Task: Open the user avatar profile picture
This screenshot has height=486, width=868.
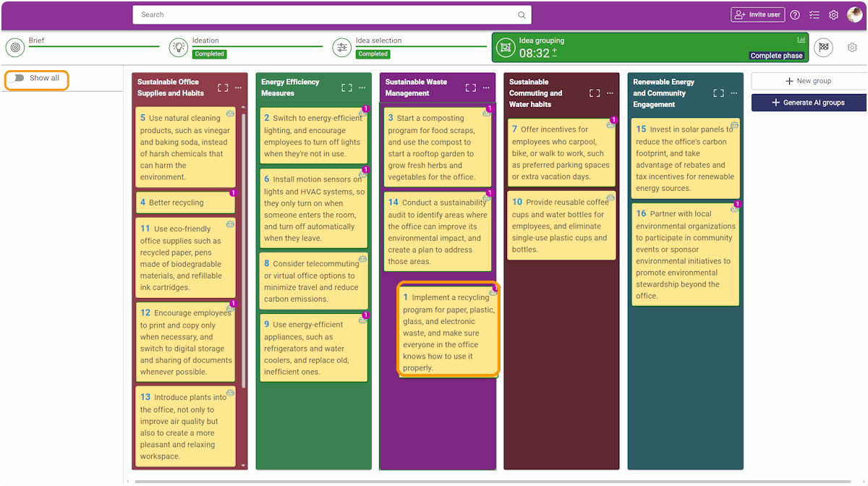Action: tap(855, 14)
